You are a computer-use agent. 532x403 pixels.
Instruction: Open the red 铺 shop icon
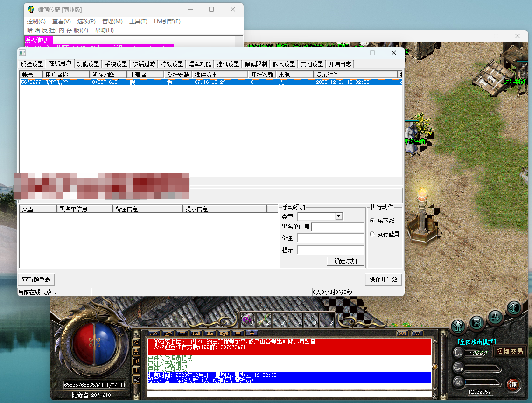tap(513, 384)
